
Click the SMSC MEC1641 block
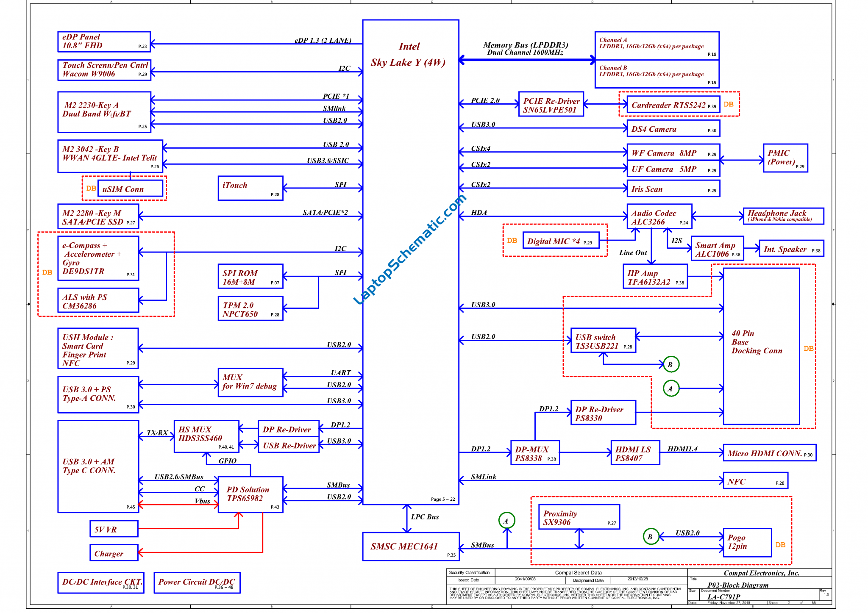point(411,546)
